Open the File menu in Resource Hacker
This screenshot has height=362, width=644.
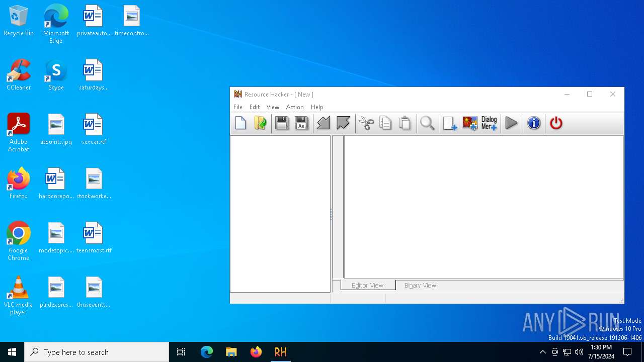tap(238, 107)
